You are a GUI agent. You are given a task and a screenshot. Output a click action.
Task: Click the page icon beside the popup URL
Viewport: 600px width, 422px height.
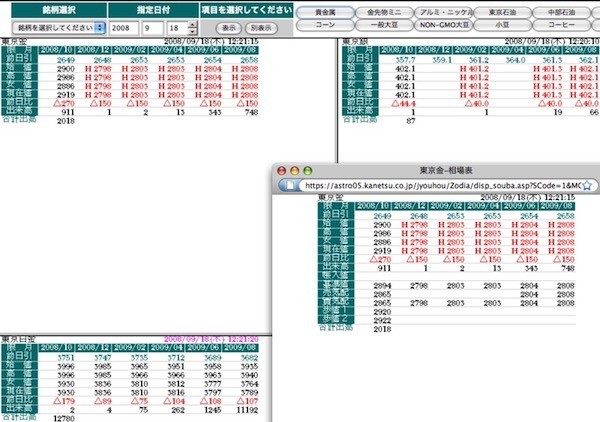(290, 186)
